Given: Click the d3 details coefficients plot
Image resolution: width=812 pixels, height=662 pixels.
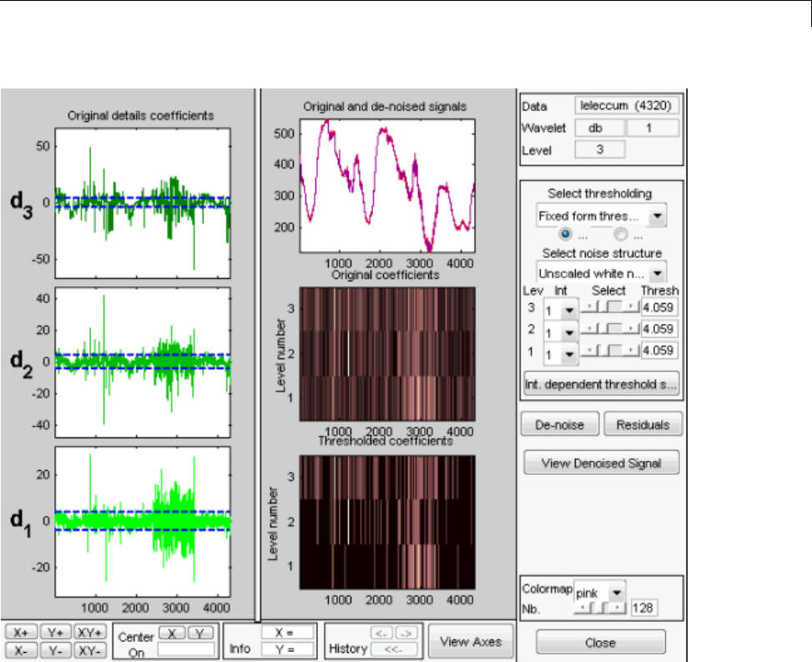Looking at the screenshot, I should pos(143,203).
